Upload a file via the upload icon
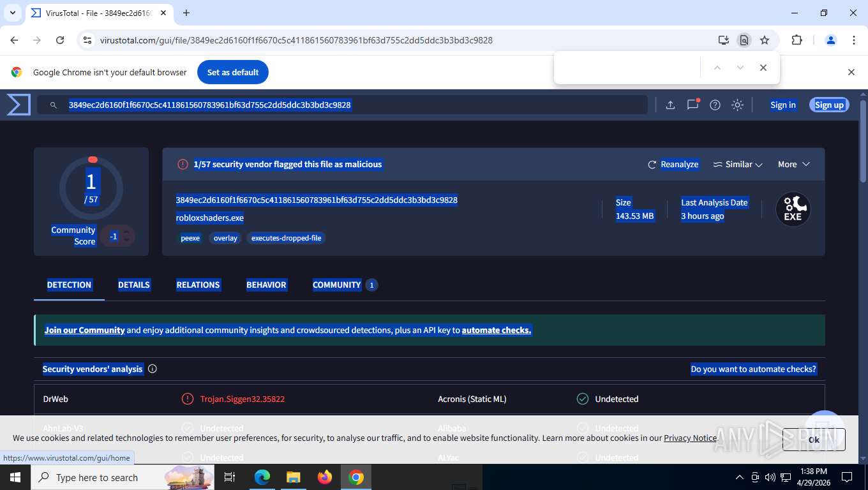 click(x=670, y=105)
